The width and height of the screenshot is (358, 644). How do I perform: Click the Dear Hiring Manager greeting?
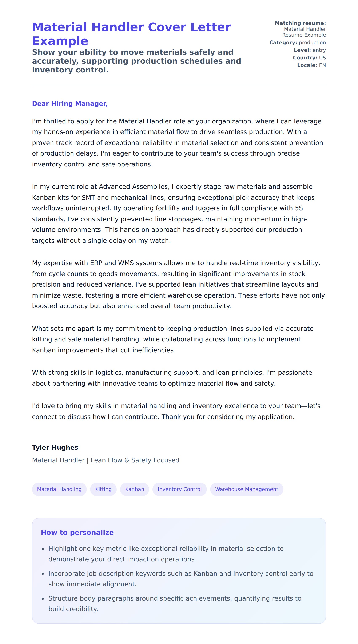[x=70, y=103]
